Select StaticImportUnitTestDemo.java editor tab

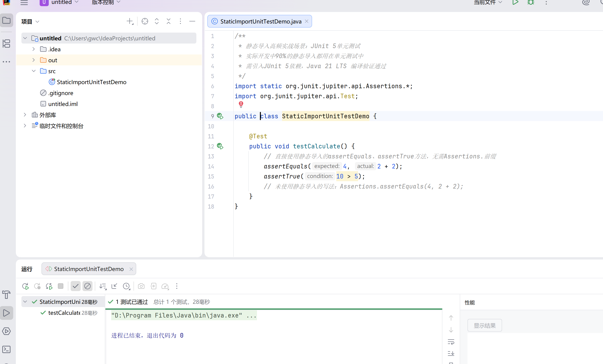[260, 21]
